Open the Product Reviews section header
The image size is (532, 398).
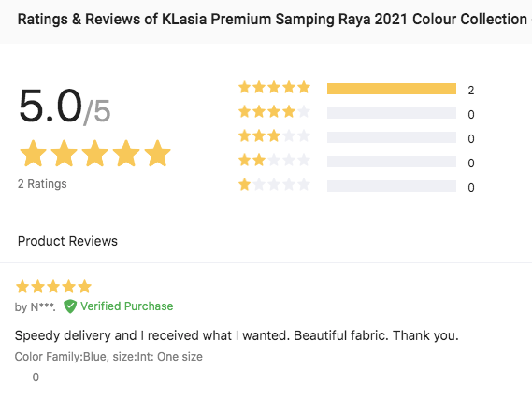(67, 241)
